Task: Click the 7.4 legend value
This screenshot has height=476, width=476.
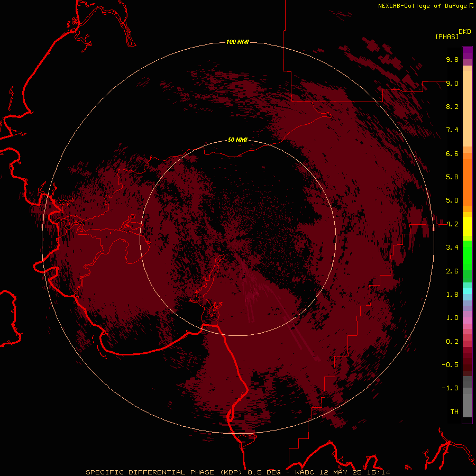Action: 452,130
